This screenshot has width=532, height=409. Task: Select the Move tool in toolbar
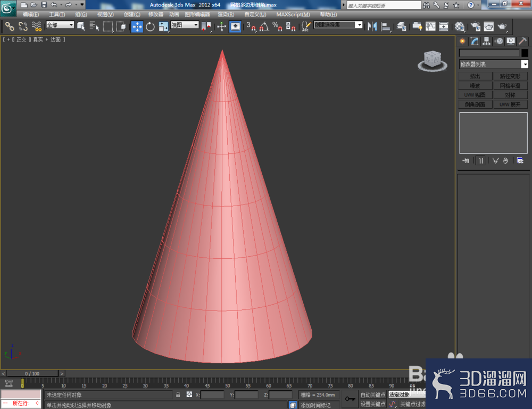click(x=137, y=27)
